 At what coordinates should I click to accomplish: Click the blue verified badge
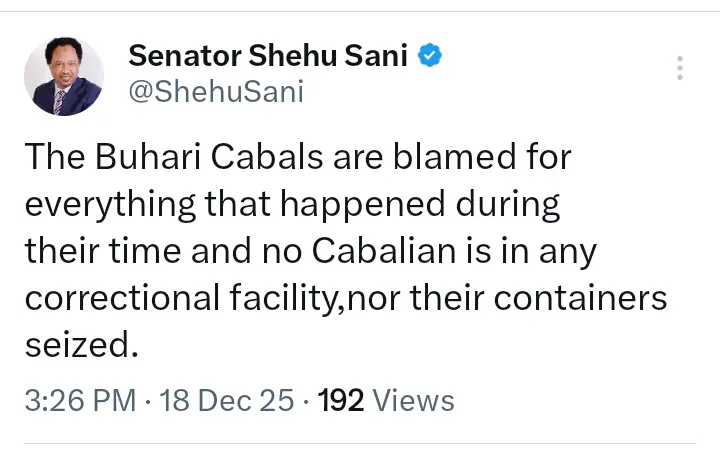click(x=430, y=57)
